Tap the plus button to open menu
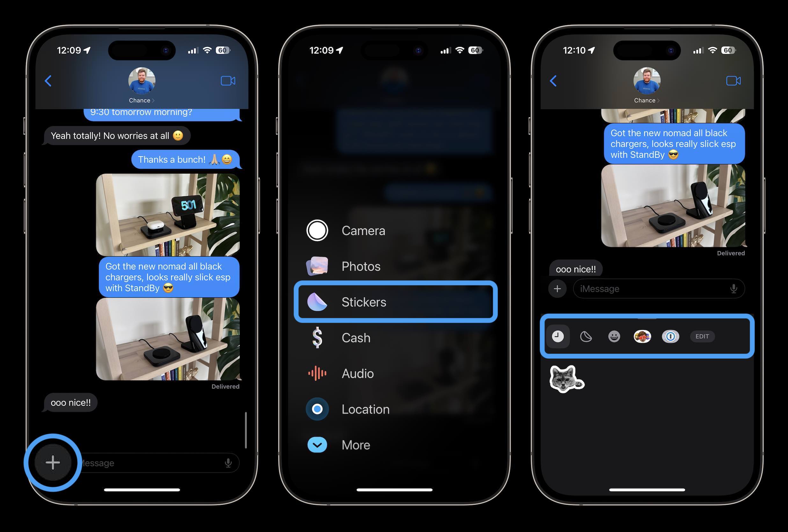The image size is (788, 532). (x=52, y=463)
